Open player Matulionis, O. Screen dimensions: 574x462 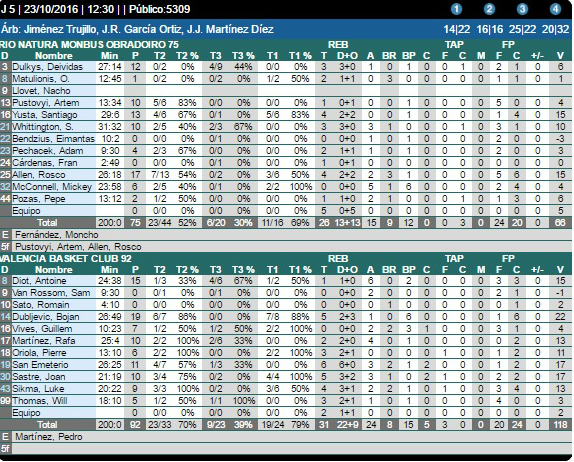41,79
